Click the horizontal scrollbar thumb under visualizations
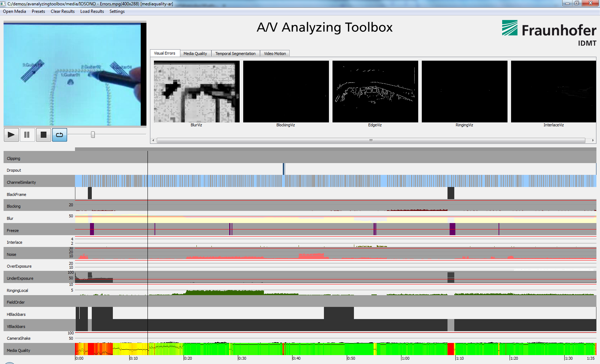Viewport: 600px width, 364px height. 371,140
